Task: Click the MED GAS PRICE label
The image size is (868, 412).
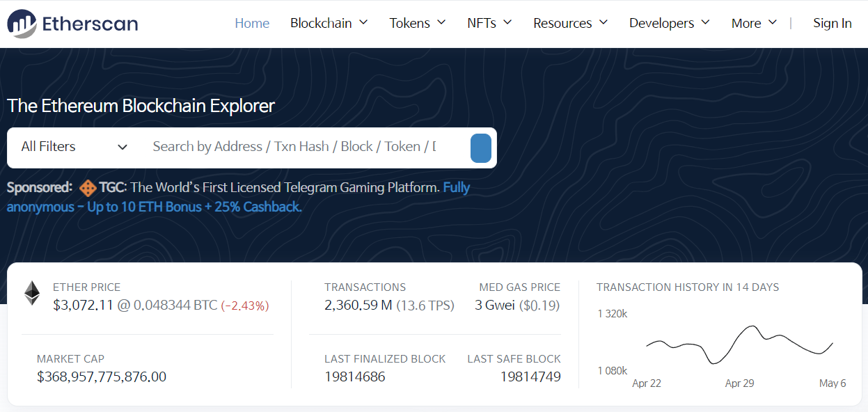Action: click(519, 287)
